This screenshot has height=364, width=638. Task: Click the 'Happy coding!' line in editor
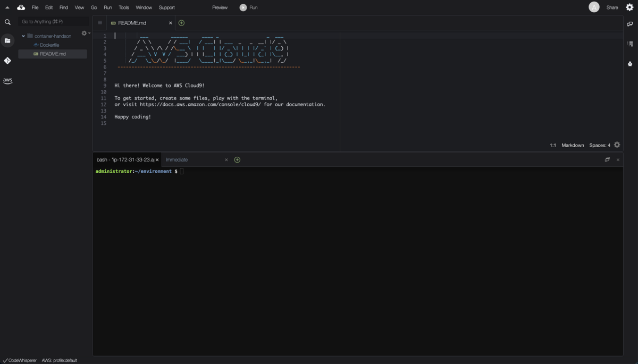coord(132,117)
